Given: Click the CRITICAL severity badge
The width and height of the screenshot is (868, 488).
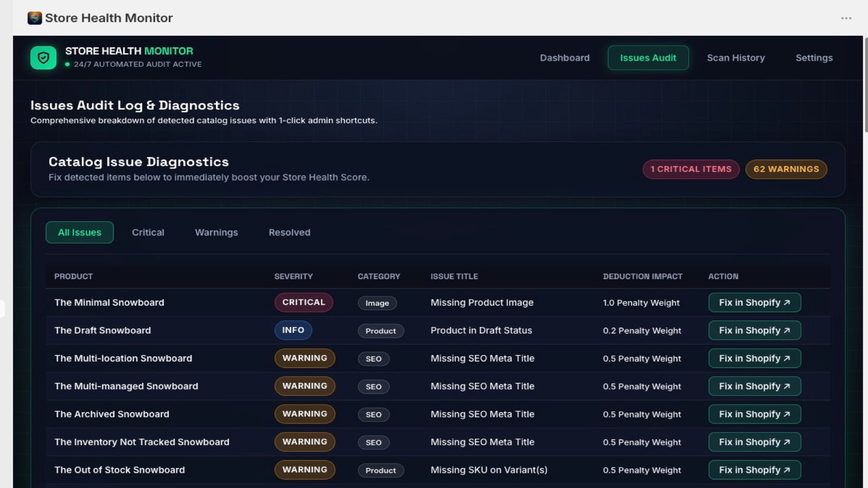Looking at the screenshot, I should 304,303.
